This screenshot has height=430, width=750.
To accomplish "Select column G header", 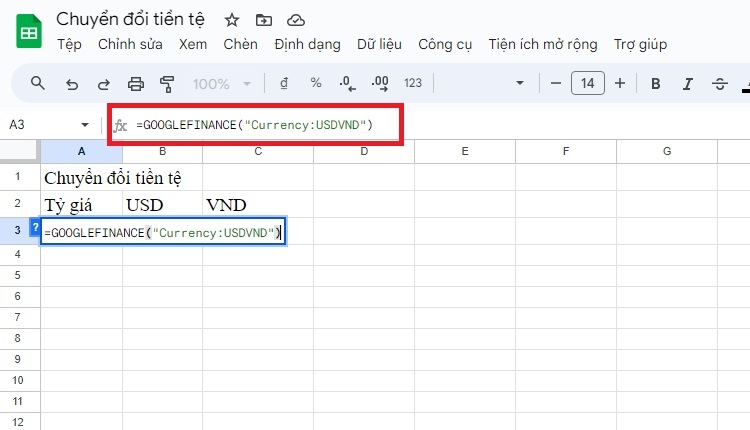I will pos(667,152).
